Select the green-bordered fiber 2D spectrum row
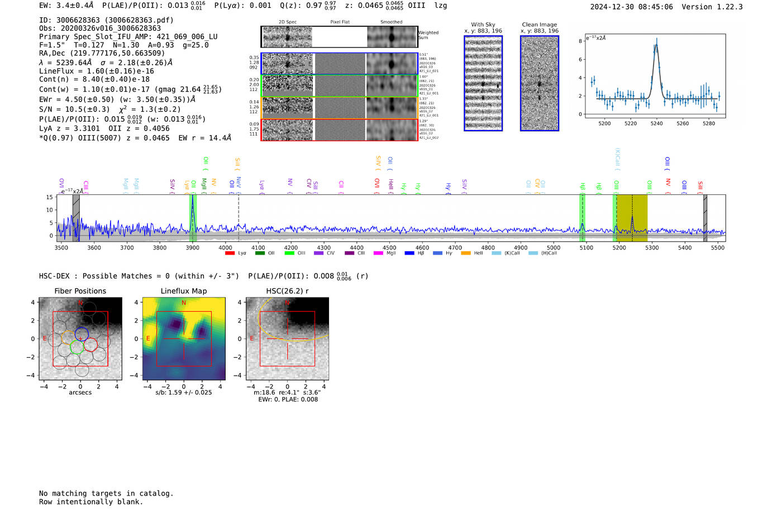The image size is (782, 532). click(x=339, y=86)
